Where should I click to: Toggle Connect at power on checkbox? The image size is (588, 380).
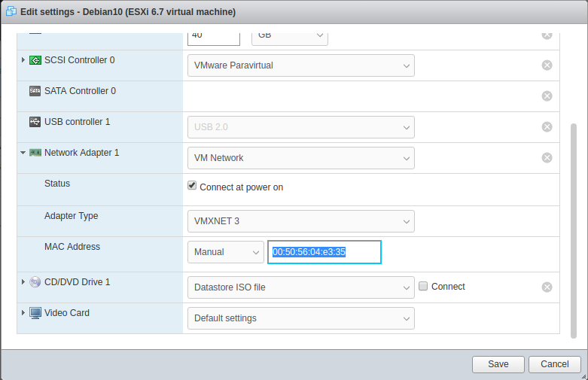[192, 186]
